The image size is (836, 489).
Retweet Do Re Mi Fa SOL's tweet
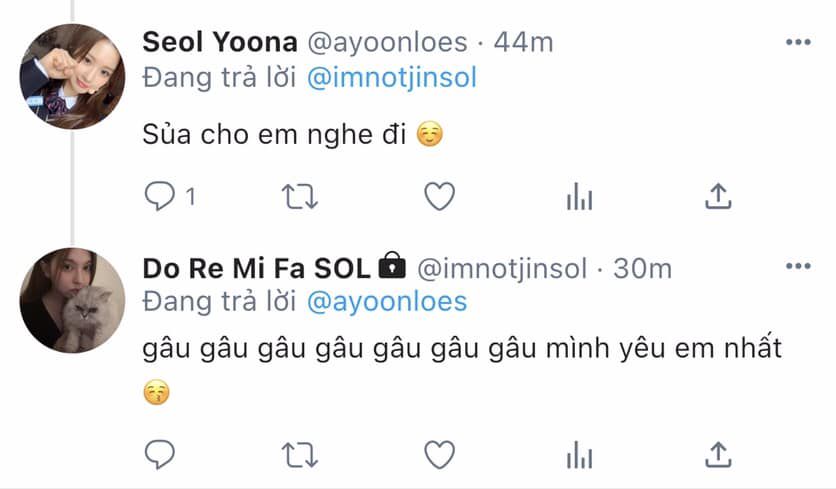pyautogui.click(x=300, y=455)
